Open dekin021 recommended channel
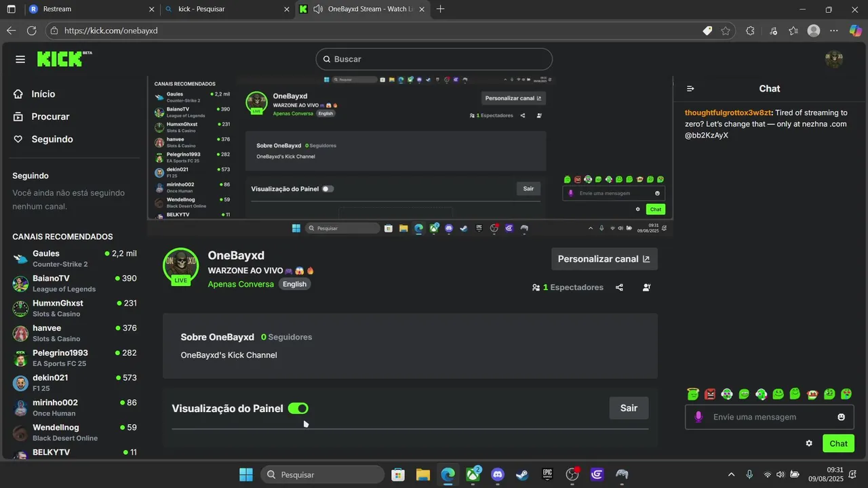Screen dimensions: 868x488 (75, 383)
